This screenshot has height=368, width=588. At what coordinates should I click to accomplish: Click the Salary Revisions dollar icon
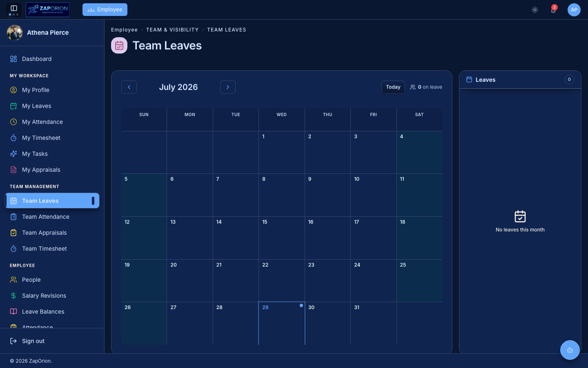point(13,296)
